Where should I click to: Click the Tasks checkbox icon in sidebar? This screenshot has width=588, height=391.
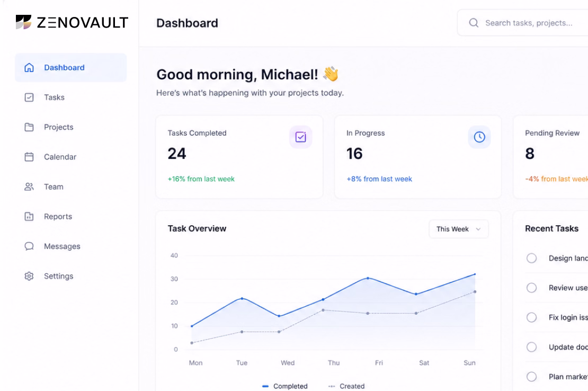(29, 97)
